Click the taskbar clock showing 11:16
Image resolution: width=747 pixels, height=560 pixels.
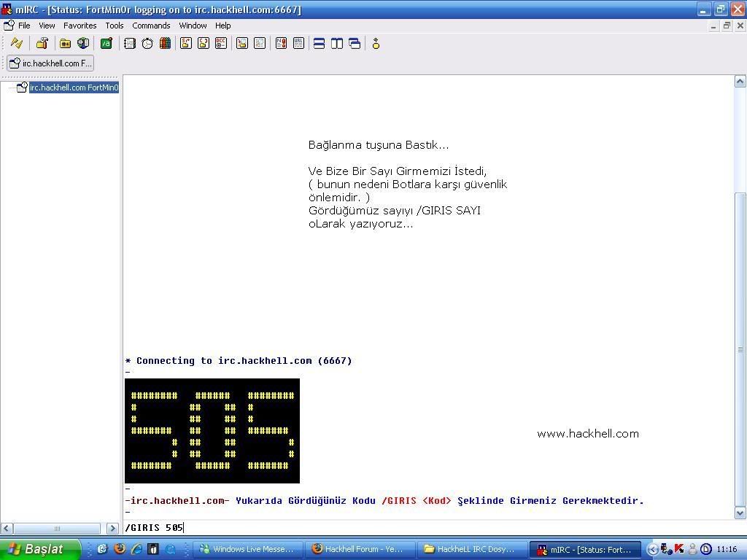click(727, 549)
